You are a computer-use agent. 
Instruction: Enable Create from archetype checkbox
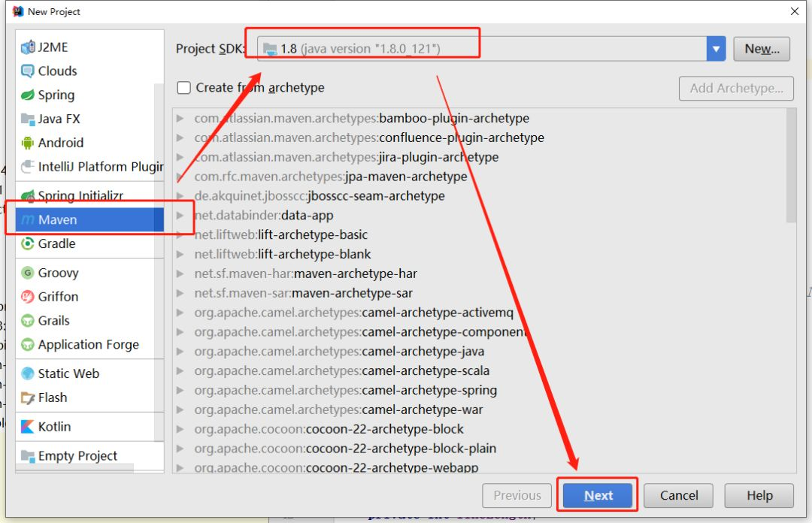pyautogui.click(x=184, y=87)
